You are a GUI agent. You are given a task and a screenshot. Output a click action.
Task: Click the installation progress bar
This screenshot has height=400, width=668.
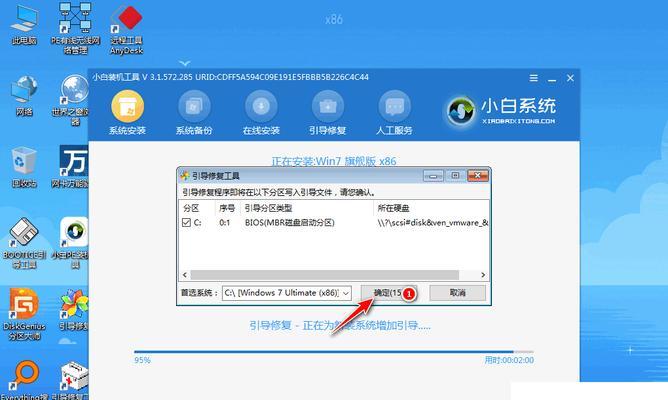point(334,352)
